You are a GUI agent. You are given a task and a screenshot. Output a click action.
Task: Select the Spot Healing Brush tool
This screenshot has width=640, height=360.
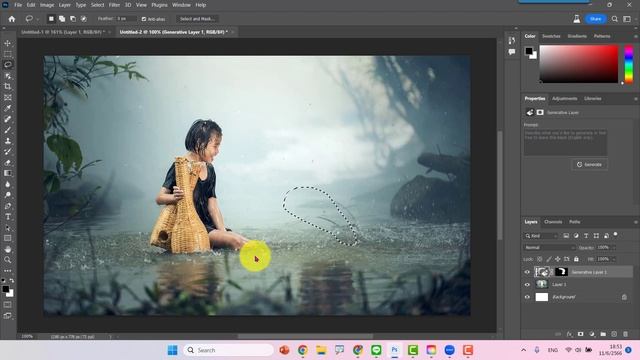[x=7, y=119]
